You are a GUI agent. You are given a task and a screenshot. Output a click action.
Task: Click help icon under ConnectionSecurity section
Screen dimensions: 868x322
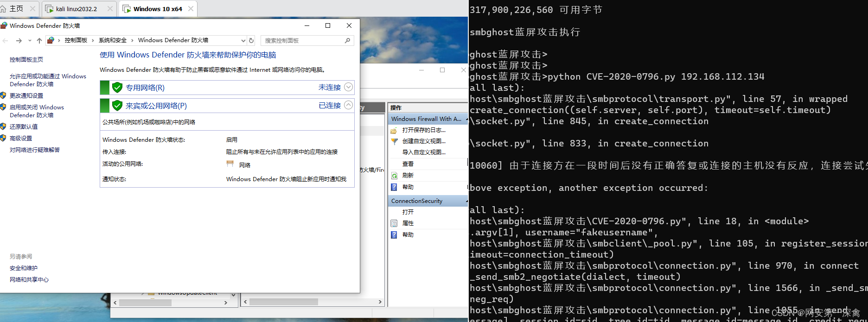pos(394,235)
